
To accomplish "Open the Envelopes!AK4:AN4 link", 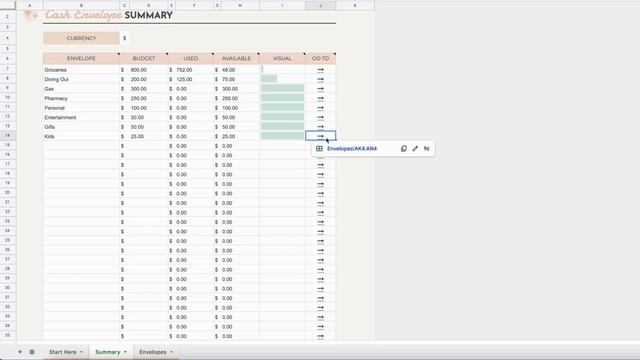I will pos(352,149).
